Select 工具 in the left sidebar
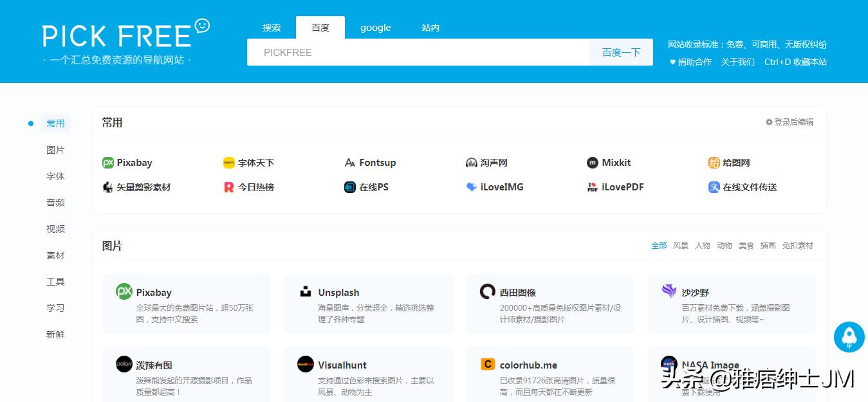 pyautogui.click(x=55, y=281)
